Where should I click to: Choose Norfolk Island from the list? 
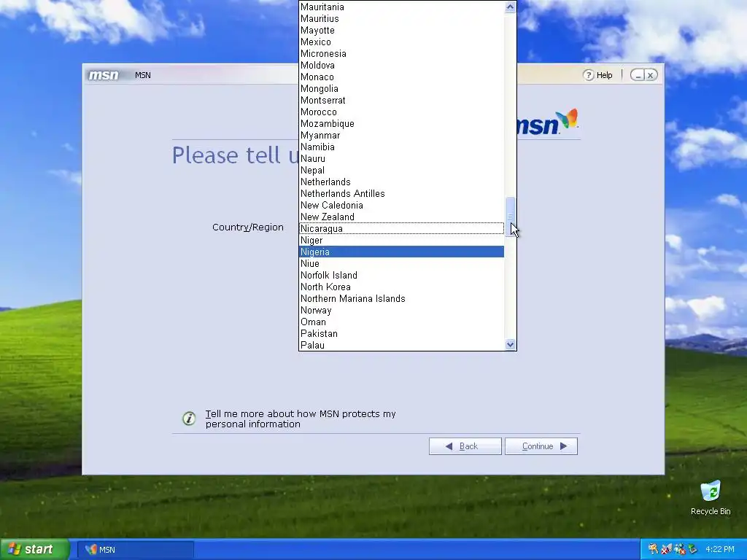tap(402, 275)
